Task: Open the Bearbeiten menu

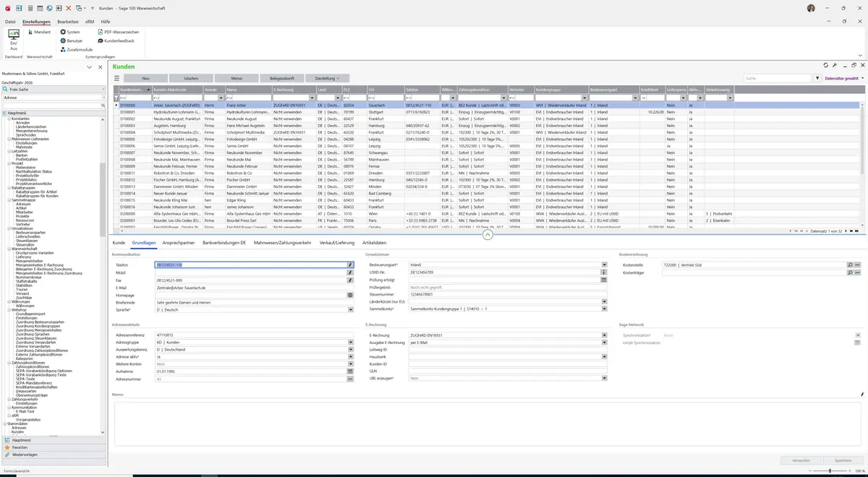Action: pyautogui.click(x=68, y=22)
